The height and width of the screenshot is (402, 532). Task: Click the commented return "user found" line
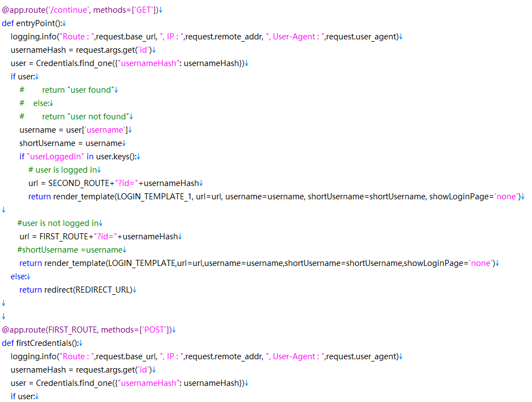(78, 90)
